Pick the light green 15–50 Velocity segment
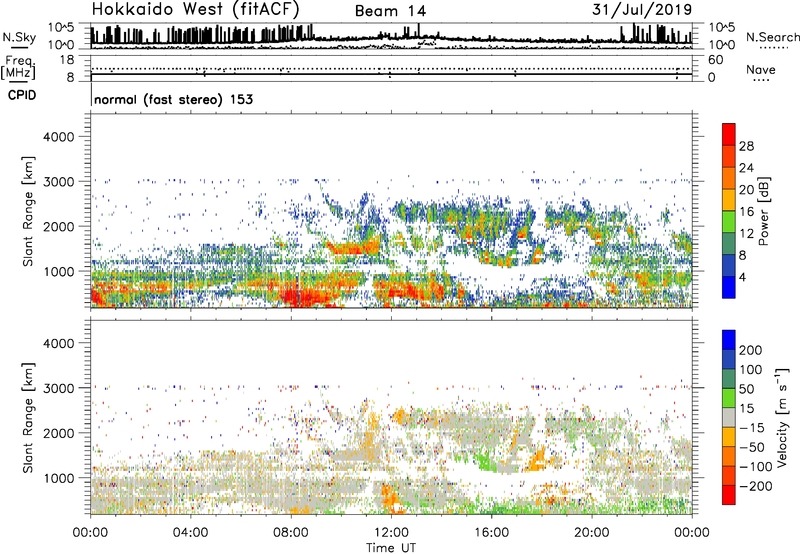 pyautogui.click(x=729, y=398)
